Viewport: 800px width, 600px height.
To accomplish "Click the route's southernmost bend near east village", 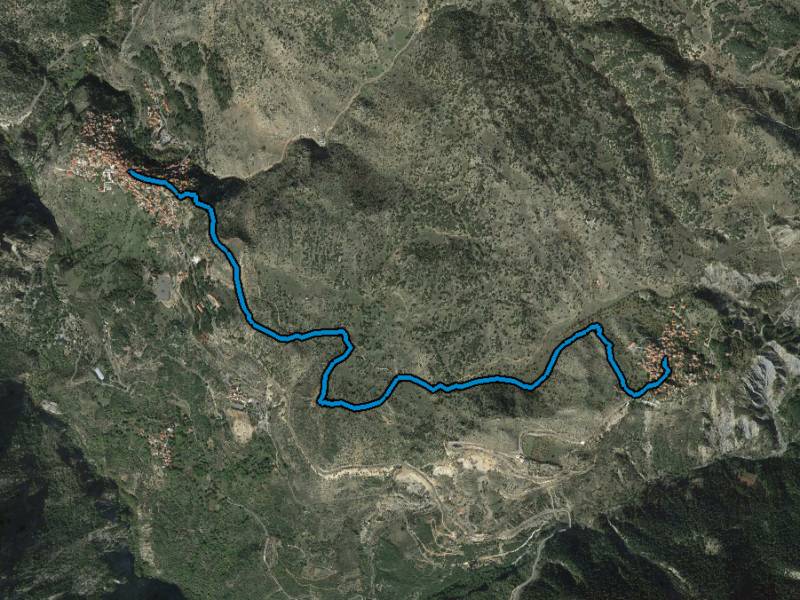I will [x=635, y=393].
